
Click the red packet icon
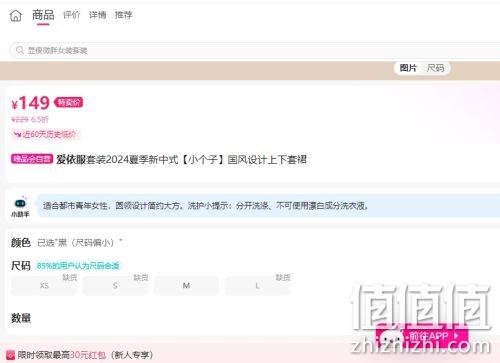tap(10, 355)
